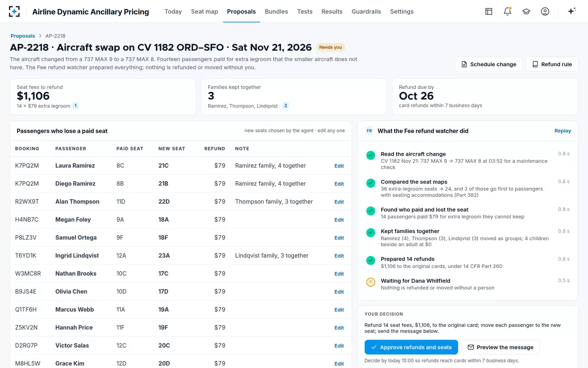
Task: Replay the Fee refund watcher steps
Action: click(563, 131)
